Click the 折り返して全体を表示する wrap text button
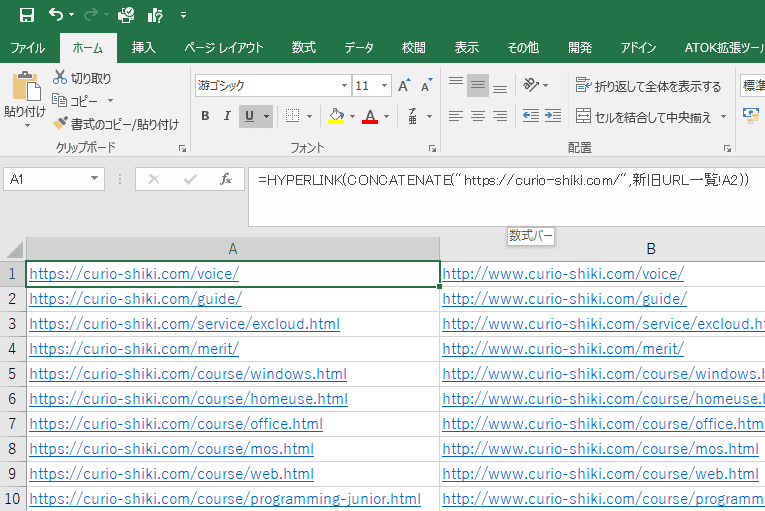This screenshot has height=511, width=765. point(648,86)
